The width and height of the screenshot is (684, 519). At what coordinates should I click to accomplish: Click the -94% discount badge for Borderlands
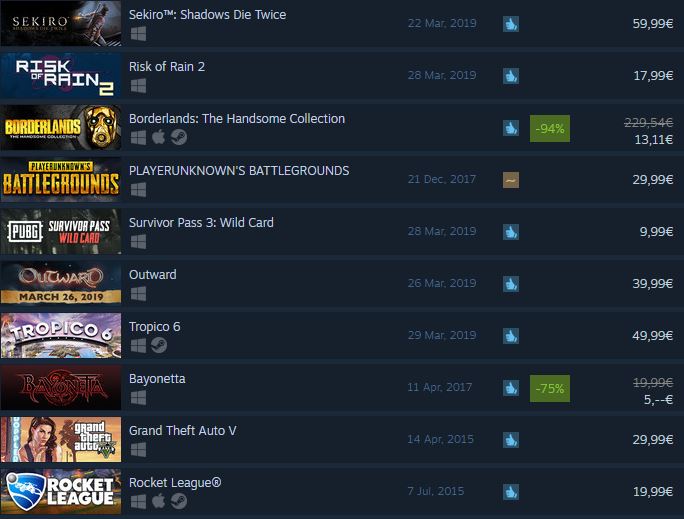coord(550,129)
